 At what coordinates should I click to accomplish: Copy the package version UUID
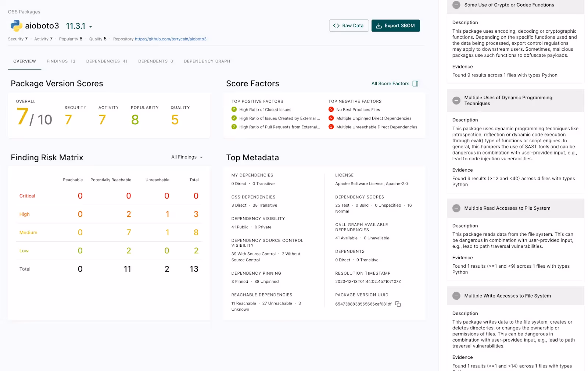[398, 304]
